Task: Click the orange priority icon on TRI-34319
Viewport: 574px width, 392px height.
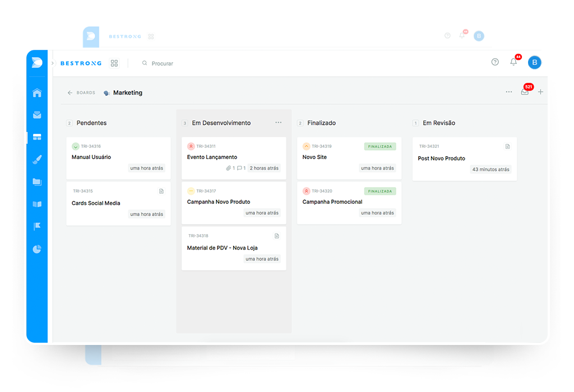Action: (x=306, y=147)
